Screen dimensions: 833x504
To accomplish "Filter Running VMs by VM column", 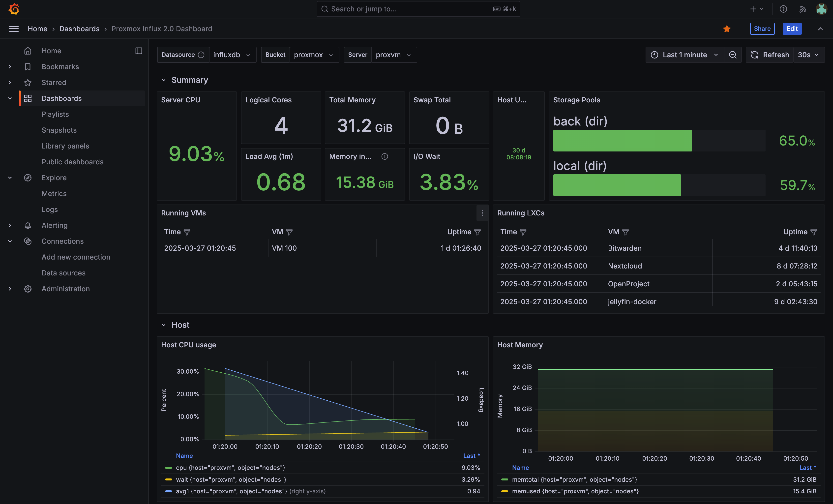I will (x=289, y=232).
